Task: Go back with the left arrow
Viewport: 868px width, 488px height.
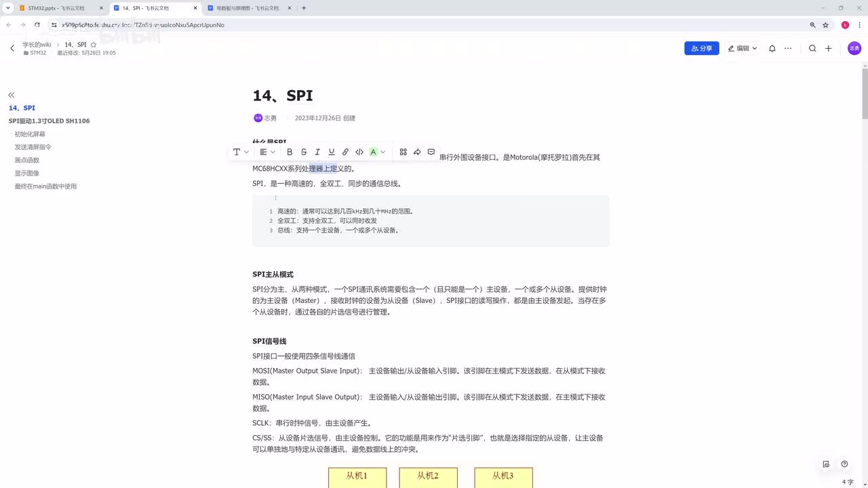Action: (x=12, y=48)
